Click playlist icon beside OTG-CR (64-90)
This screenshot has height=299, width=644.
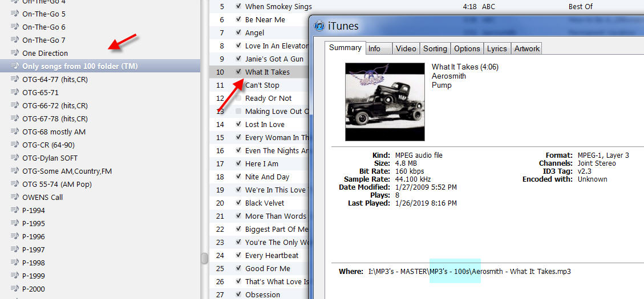tap(15, 145)
